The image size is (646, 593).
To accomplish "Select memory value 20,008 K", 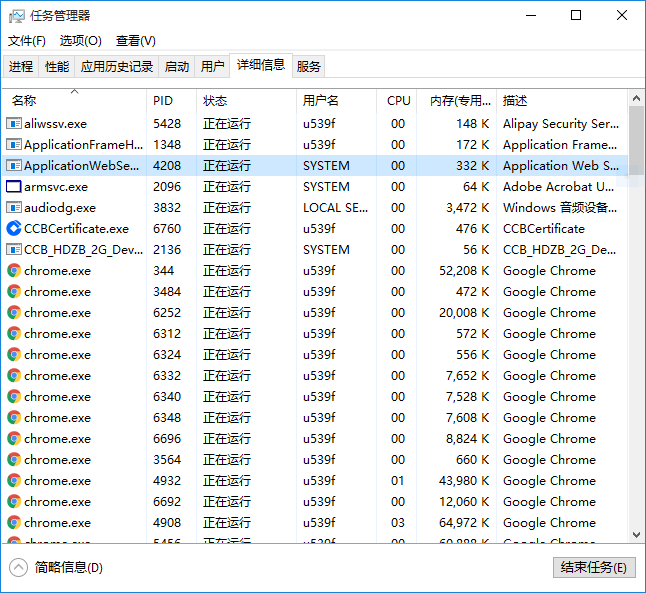I will (464, 312).
